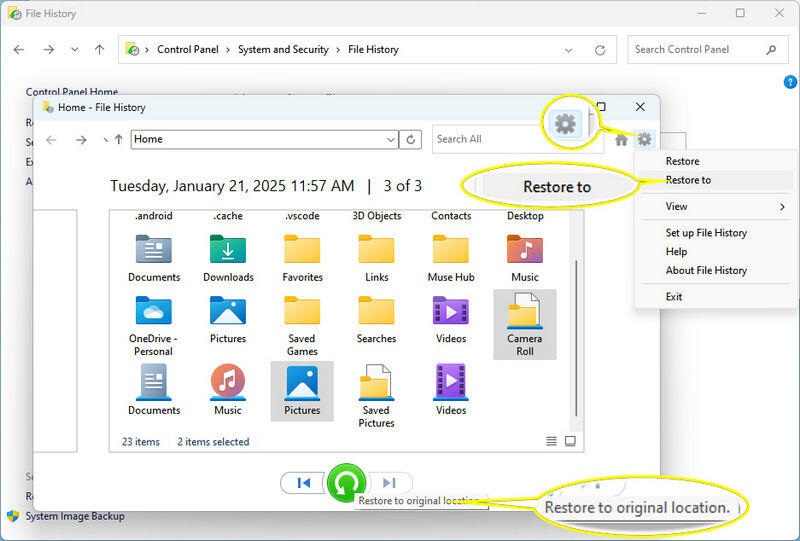The width and height of the screenshot is (800, 541).
Task: Click the Home icon in File History
Action: [622, 140]
